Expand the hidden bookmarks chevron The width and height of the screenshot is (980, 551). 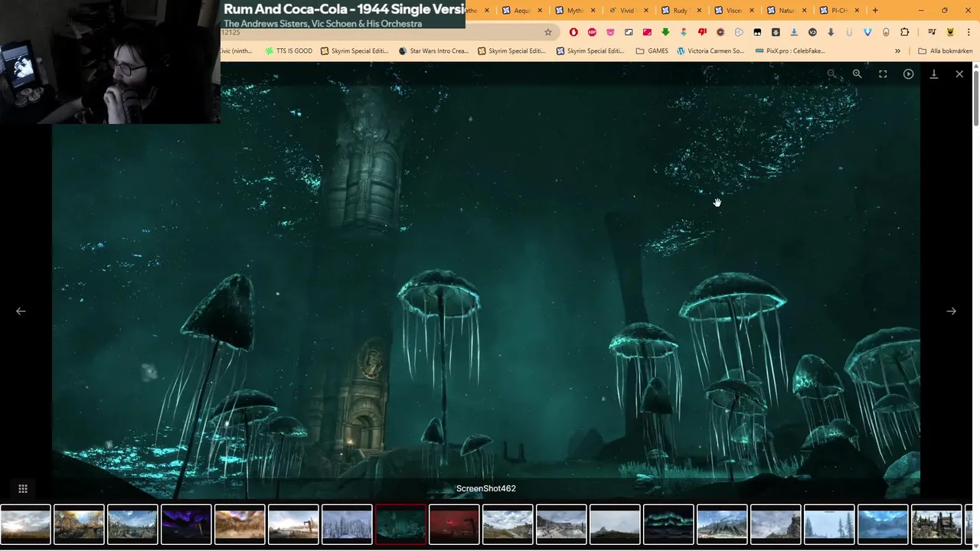[897, 51]
